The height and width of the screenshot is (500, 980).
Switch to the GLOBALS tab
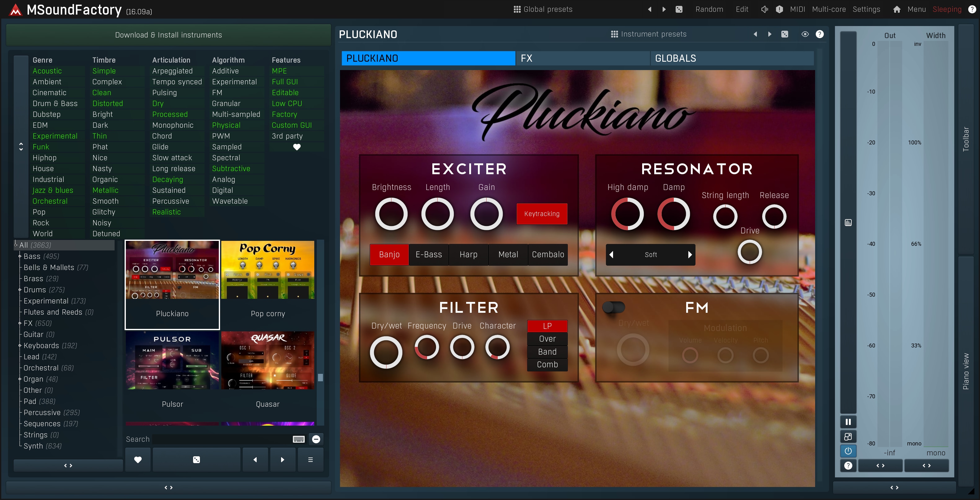click(x=732, y=58)
